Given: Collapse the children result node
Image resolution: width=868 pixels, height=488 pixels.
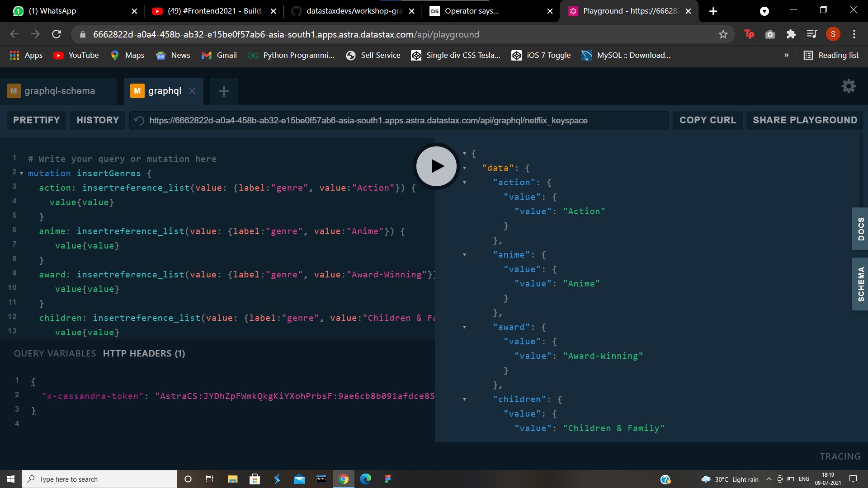Looking at the screenshot, I should click(x=465, y=399).
